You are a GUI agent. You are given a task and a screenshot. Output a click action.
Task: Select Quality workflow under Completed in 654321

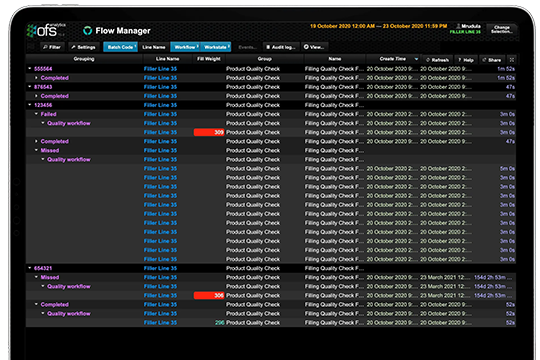[69, 313]
